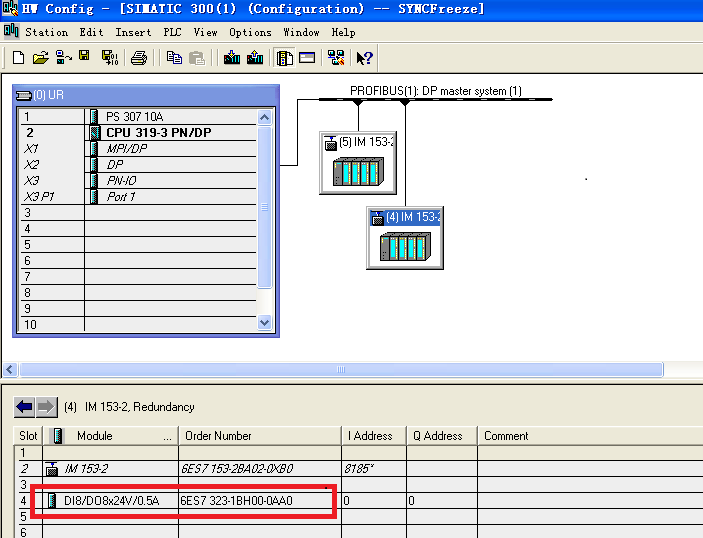Select the PN-IO row X3
The image size is (703, 538).
139,181
